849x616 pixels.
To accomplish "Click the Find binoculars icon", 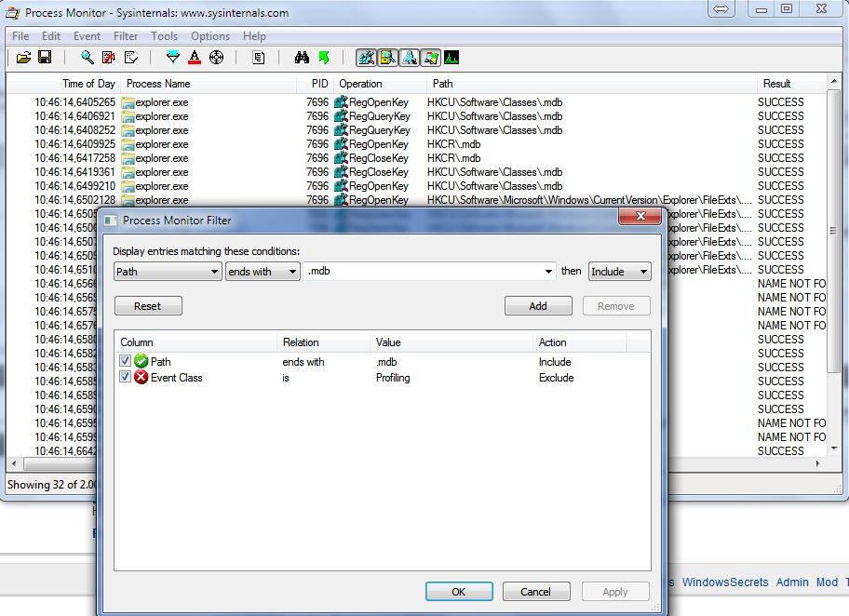I will tap(302, 58).
